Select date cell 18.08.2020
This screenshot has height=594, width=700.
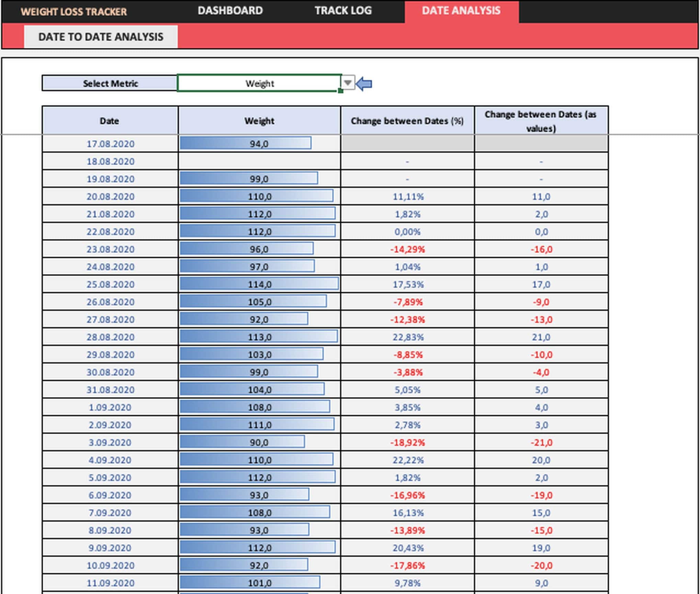click(x=110, y=161)
